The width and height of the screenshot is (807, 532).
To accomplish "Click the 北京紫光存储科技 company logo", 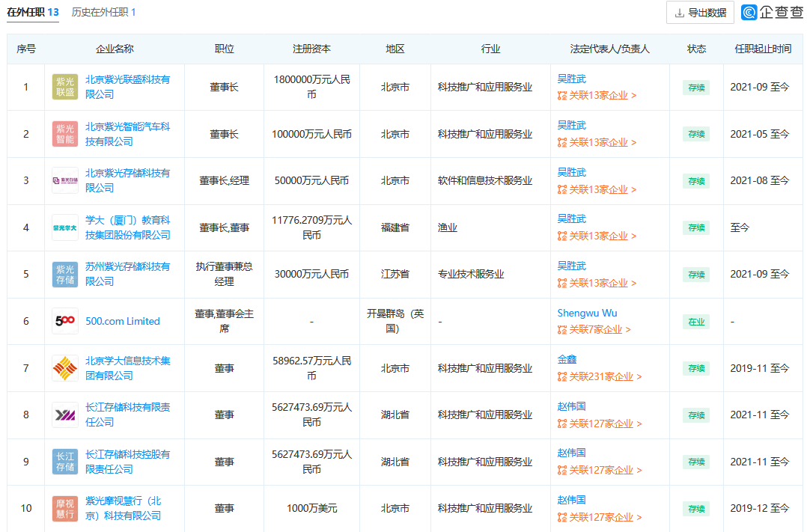I will [65, 180].
